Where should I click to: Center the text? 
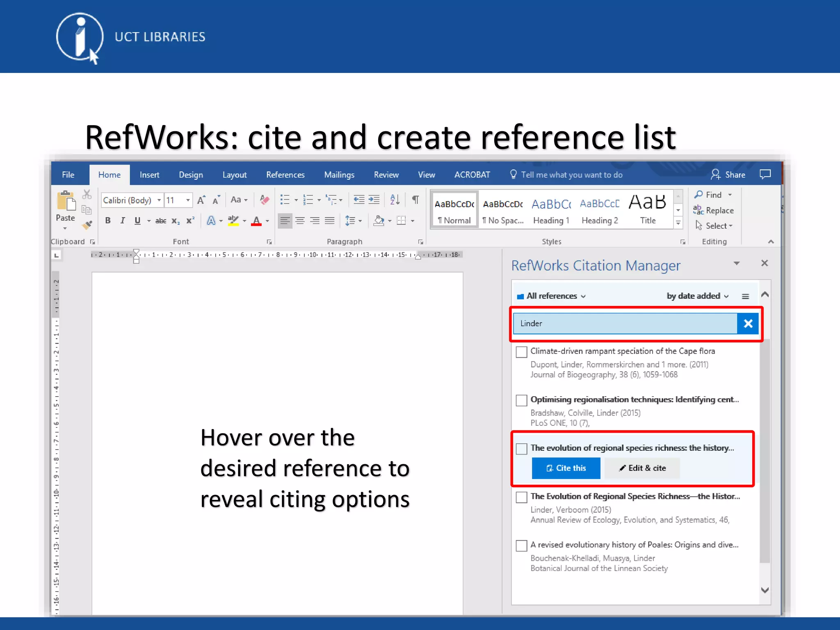(300, 221)
